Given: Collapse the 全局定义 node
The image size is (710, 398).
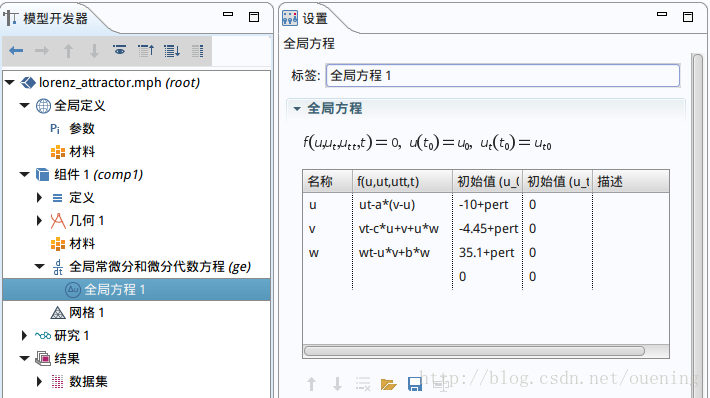Looking at the screenshot, I should click(24, 105).
